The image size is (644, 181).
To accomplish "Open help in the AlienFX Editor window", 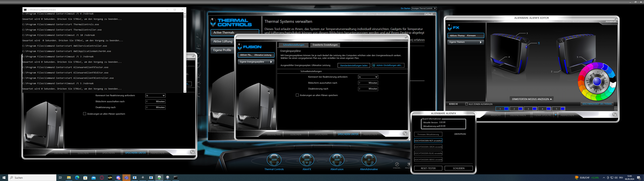I will click(614, 114).
